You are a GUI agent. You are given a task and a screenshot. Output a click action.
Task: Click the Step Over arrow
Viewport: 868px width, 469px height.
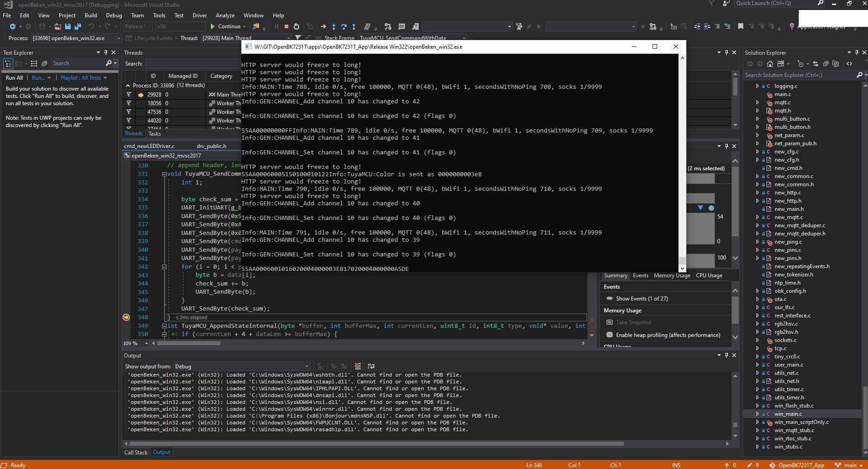[344, 26]
